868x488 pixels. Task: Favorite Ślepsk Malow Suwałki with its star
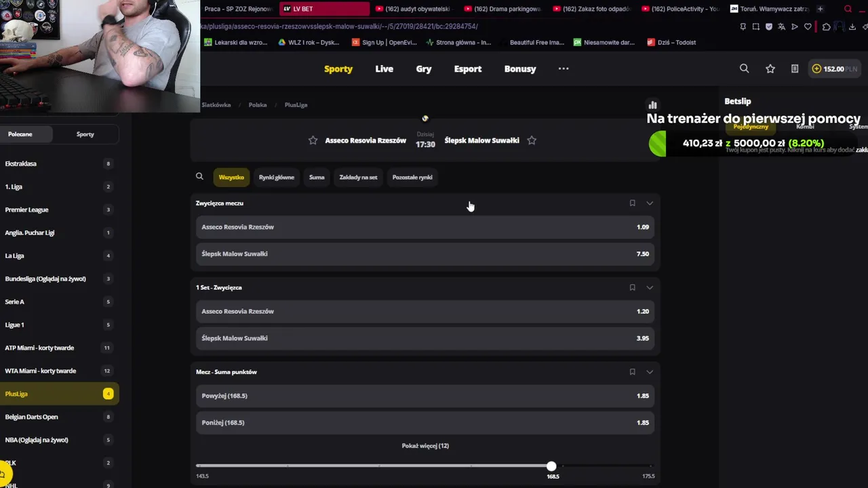click(x=532, y=140)
